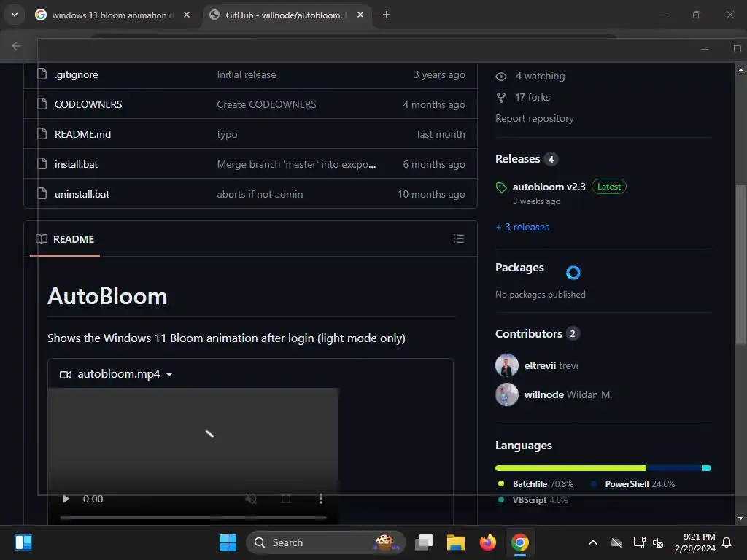Click the yellow-green Batchfile language bar segment
The image size is (747, 560).
570,468
